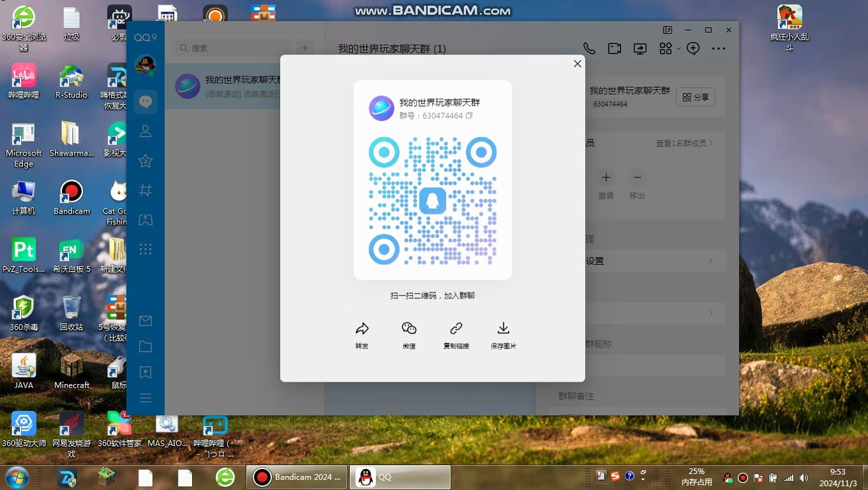
Task: Click the 移出 remove minus button
Action: [637, 177]
